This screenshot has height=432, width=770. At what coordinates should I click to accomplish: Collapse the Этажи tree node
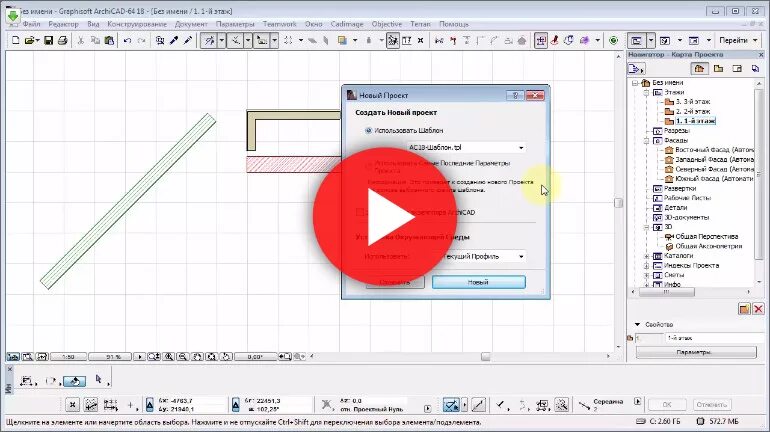[x=647, y=92]
